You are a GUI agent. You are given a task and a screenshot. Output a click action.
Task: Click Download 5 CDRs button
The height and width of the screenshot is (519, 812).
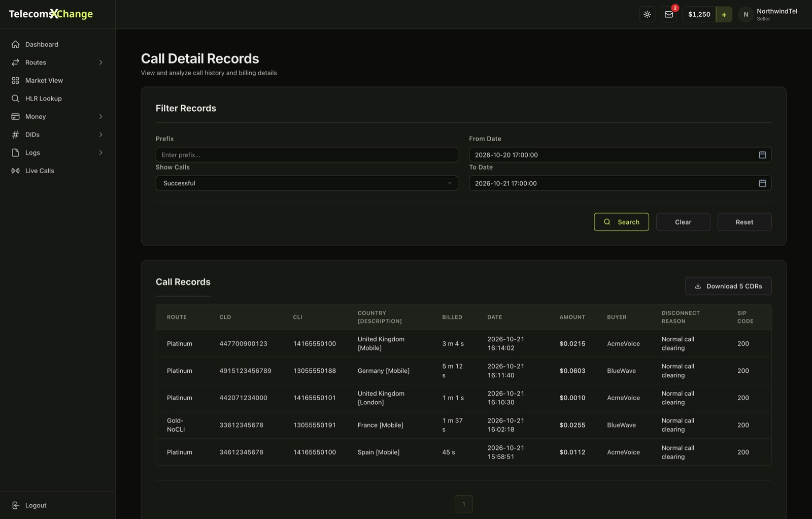(728, 286)
